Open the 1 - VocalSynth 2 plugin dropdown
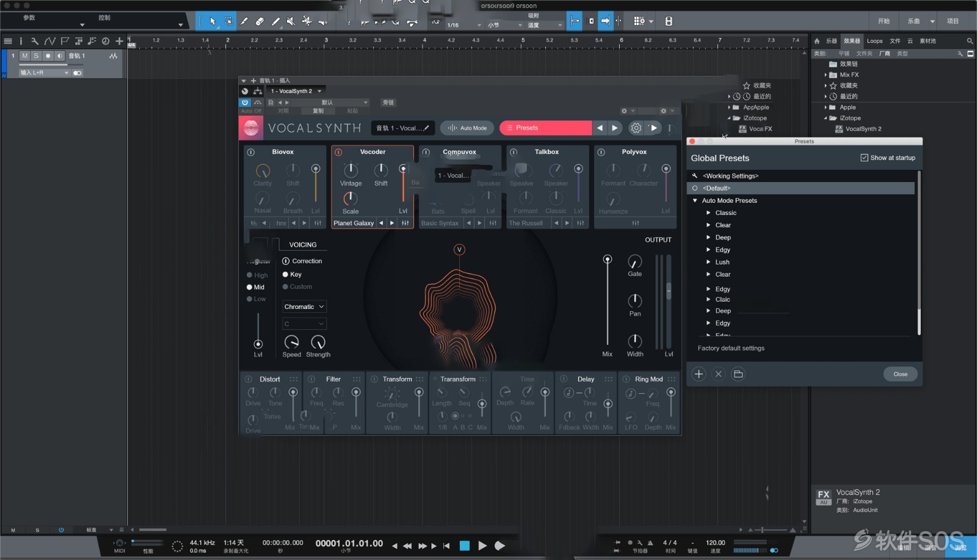 click(x=296, y=91)
